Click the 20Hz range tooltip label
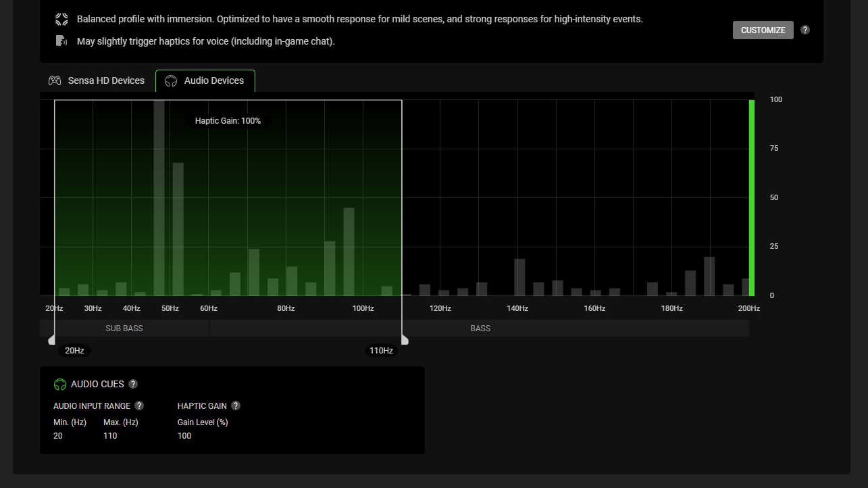Viewport: 868px width, 488px height. coord(74,351)
